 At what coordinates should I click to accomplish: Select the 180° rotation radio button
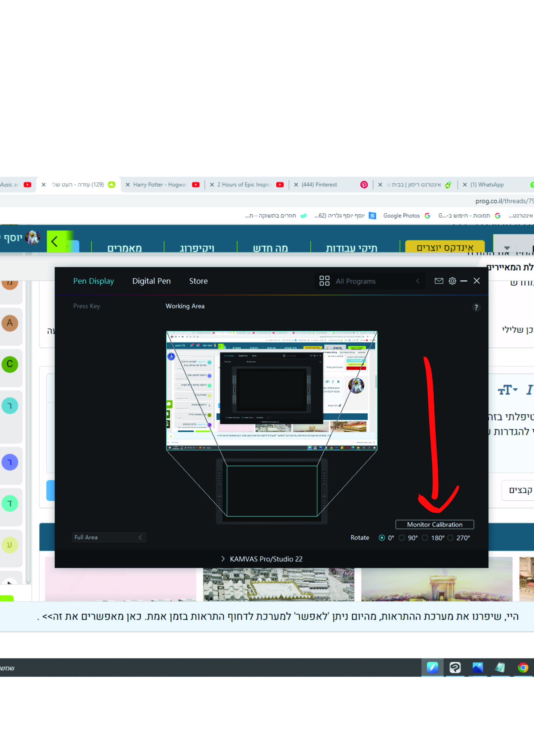tap(425, 538)
